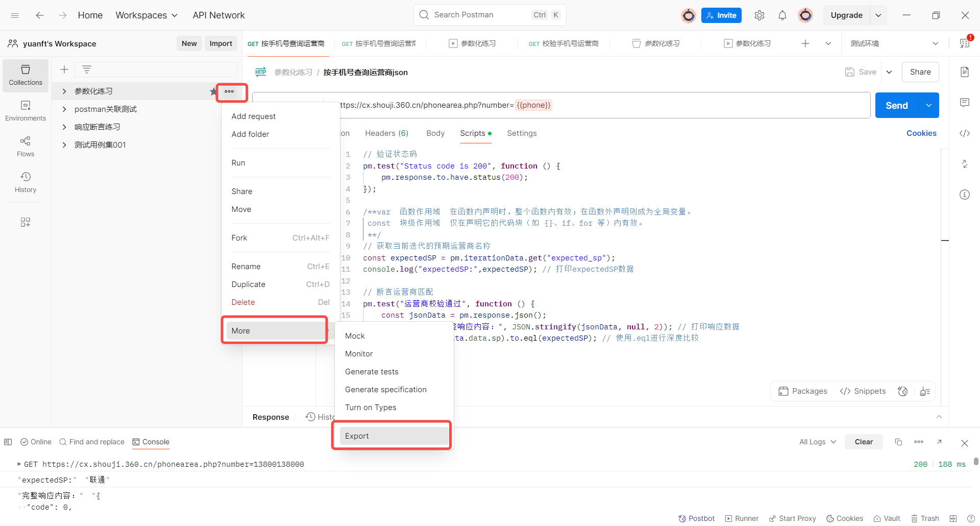The image size is (980, 526).
Task: Open the three-dot menu for 参数化练习
Action: point(229,91)
